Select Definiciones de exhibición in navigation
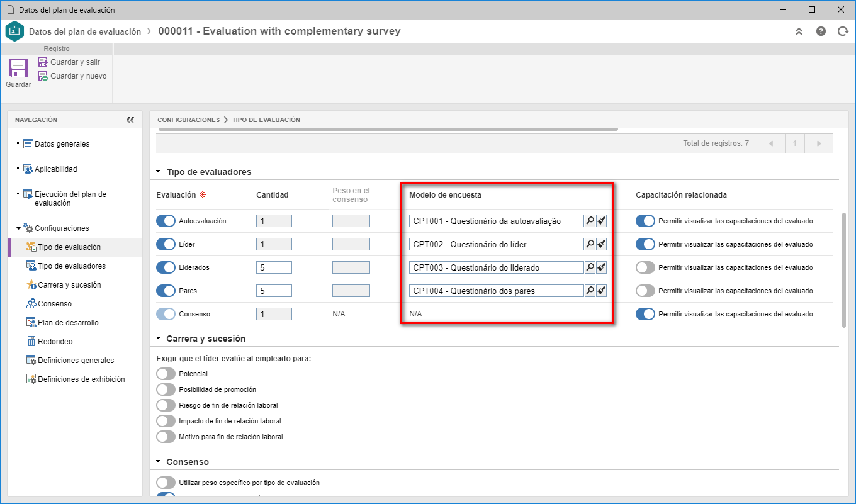The image size is (856, 504). [75, 379]
